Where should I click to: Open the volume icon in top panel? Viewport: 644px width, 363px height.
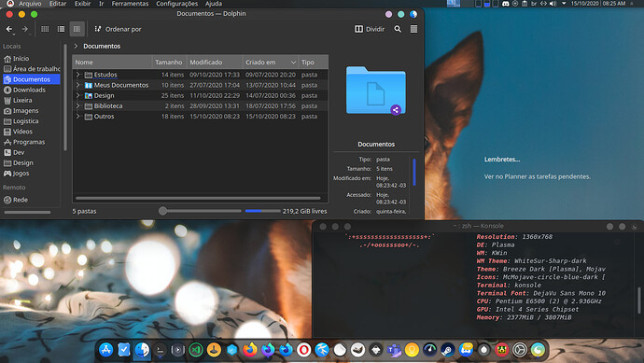coord(553,4)
